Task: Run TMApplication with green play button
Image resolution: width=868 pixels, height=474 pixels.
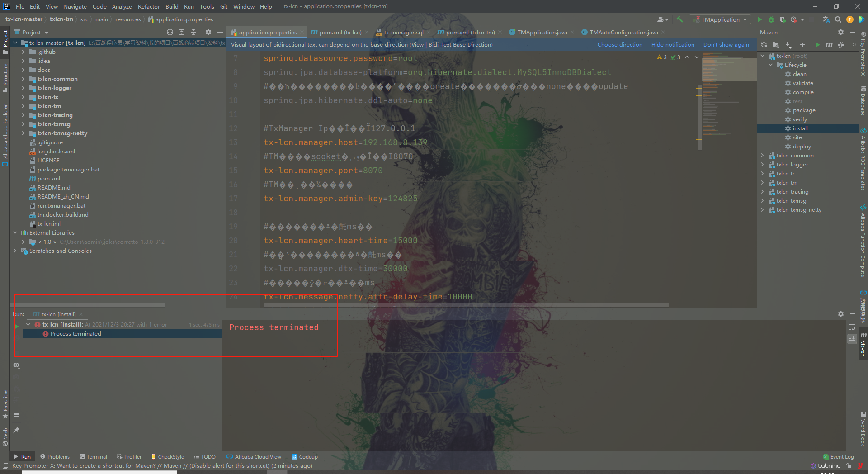Action: (759, 19)
